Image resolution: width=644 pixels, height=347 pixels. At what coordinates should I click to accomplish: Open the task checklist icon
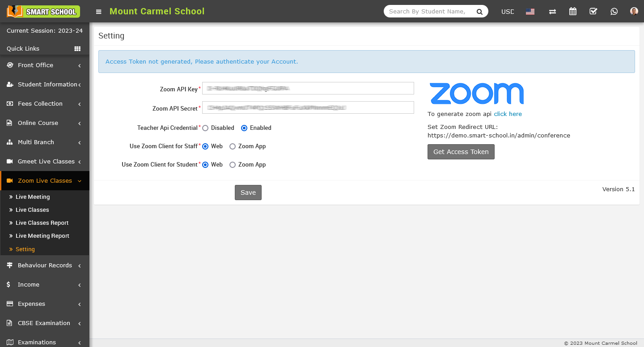click(x=593, y=12)
